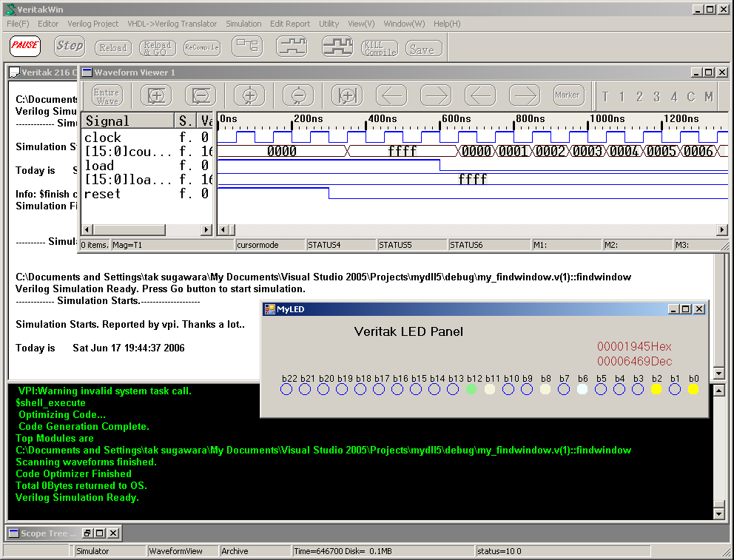The image size is (734, 560).
Task: Click the cursormode status field
Action: tap(269, 245)
